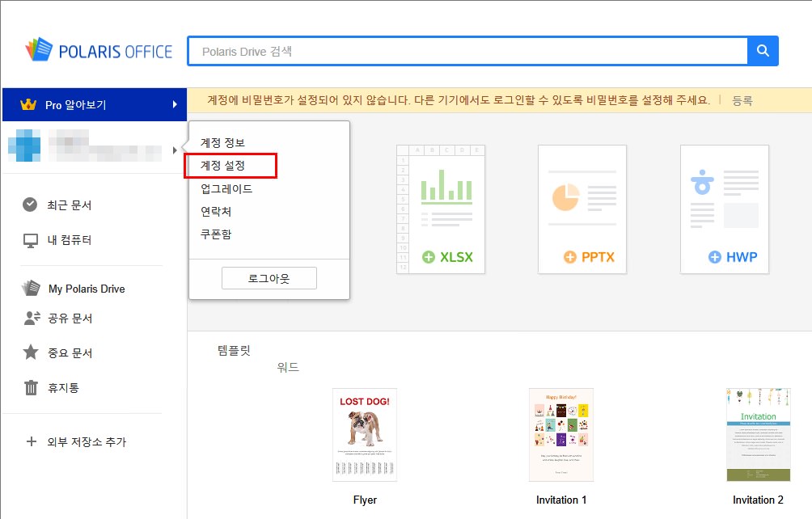
Task: Select 계정 설정 menu item
Action: point(222,166)
